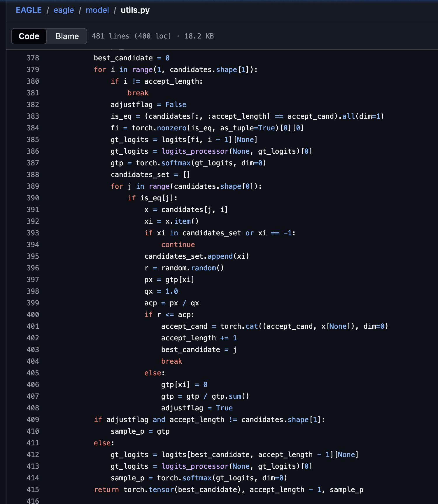Select line number 385
This screenshot has width=438, height=504.
click(33, 140)
